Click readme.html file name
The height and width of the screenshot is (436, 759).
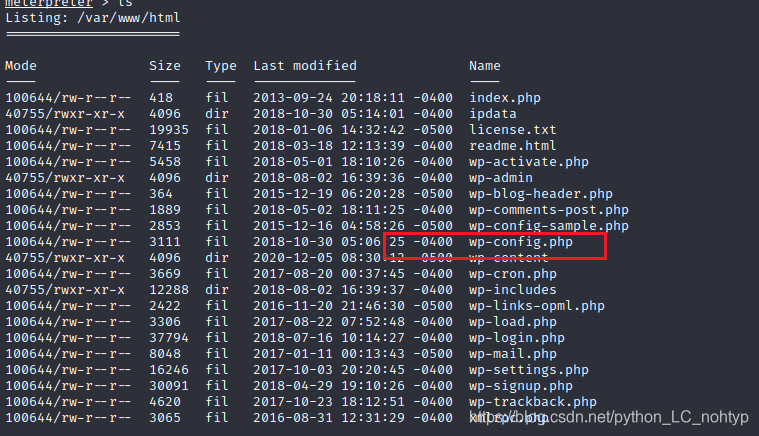pyautogui.click(x=513, y=146)
